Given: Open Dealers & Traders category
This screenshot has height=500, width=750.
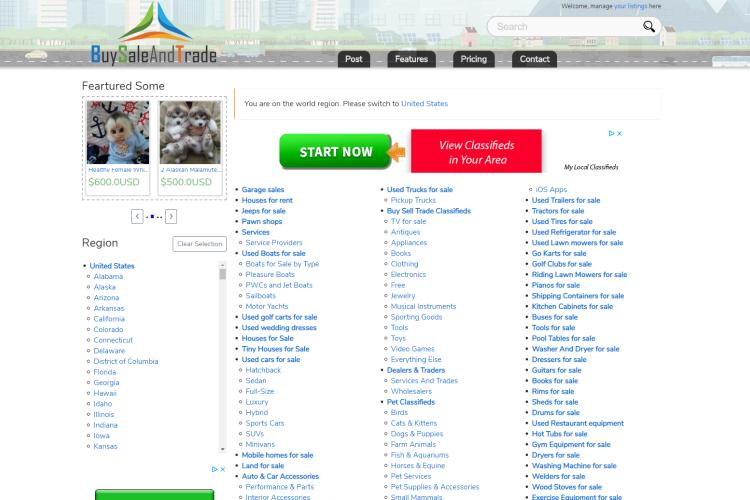Looking at the screenshot, I should click(416, 370).
